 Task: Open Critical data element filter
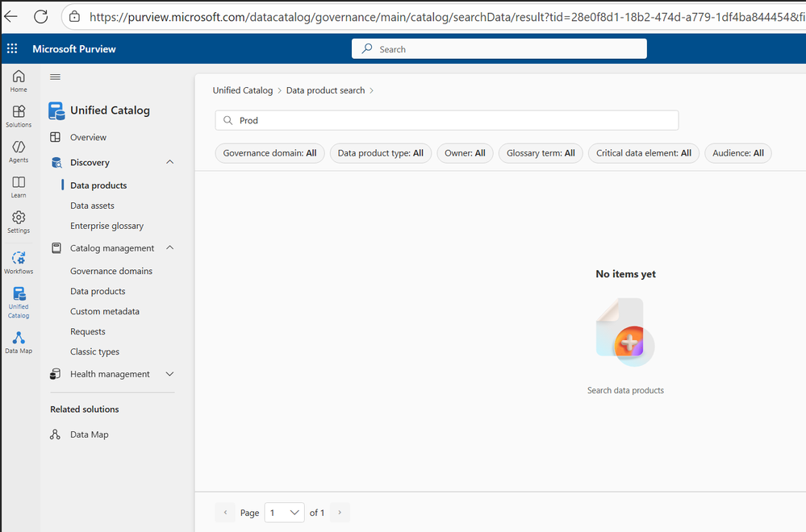[x=644, y=153]
